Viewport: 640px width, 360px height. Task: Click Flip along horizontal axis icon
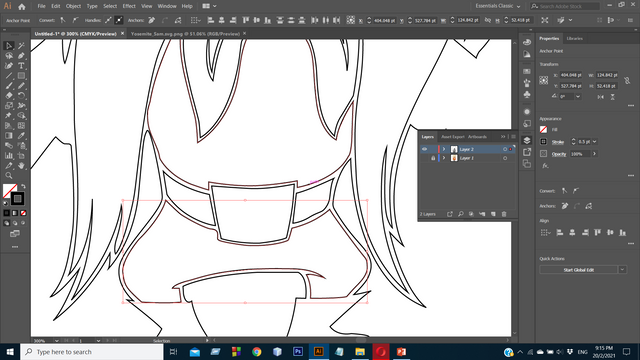600,97
